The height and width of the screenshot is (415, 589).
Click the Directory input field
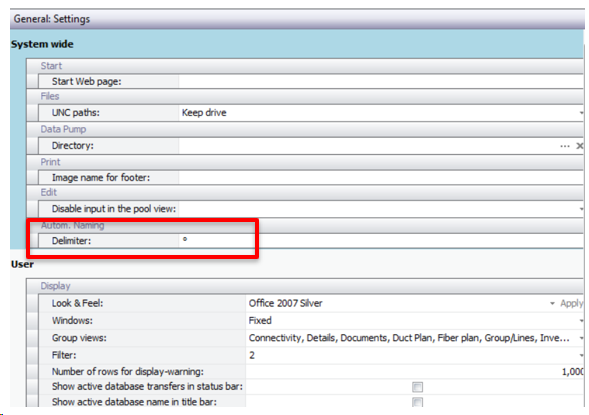[x=369, y=146]
